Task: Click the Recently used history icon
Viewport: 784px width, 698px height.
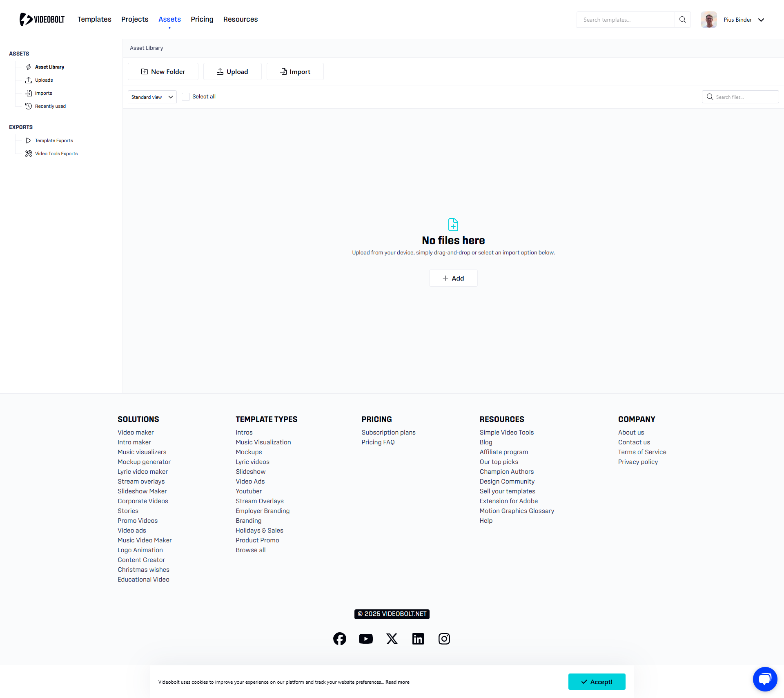Action: coord(29,106)
